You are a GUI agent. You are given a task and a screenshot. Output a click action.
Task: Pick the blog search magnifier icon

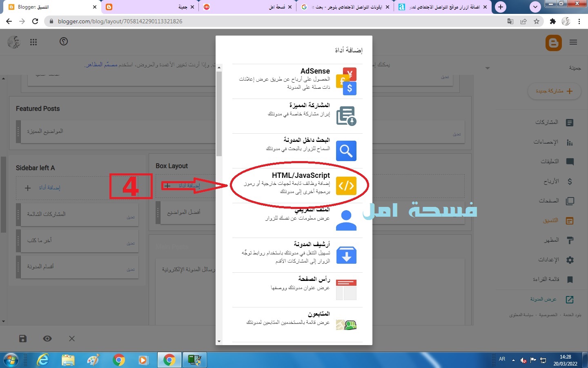(346, 151)
